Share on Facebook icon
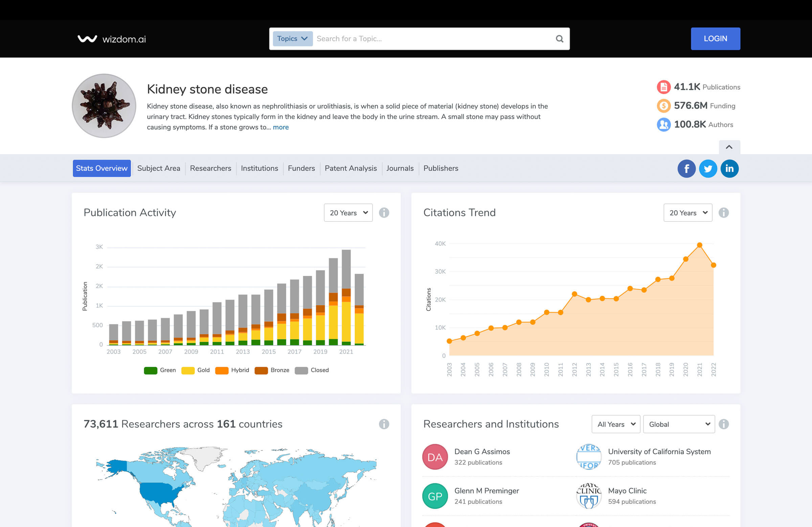812x527 pixels. [x=686, y=168]
